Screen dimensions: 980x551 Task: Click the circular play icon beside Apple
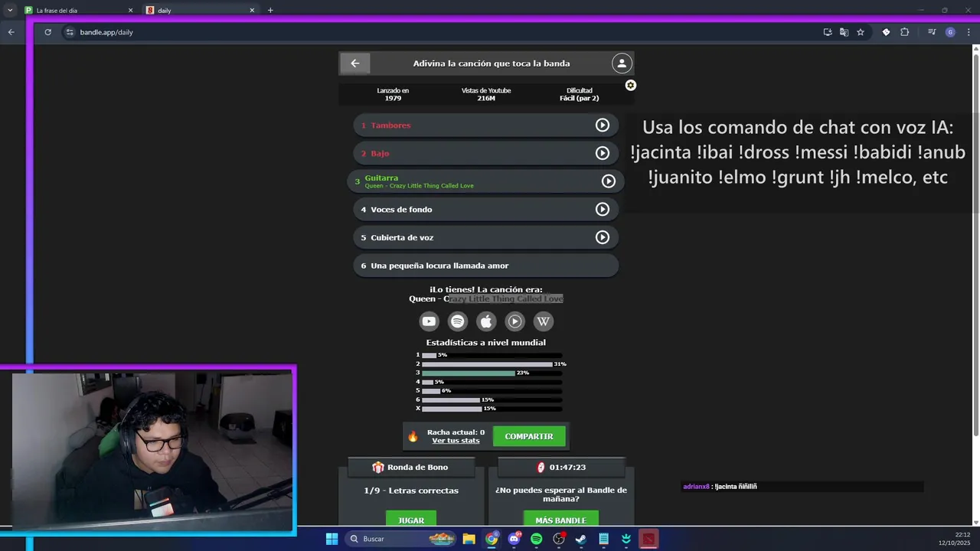[x=514, y=321]
